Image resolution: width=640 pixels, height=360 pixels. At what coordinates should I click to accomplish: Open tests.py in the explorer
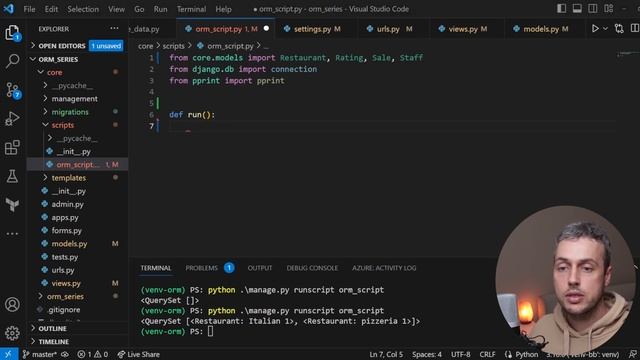click(64, 257)
